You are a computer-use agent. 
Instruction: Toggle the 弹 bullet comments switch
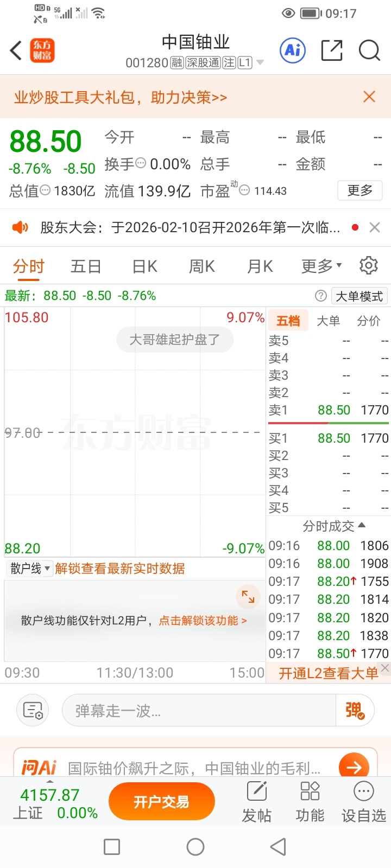[355, 710]
